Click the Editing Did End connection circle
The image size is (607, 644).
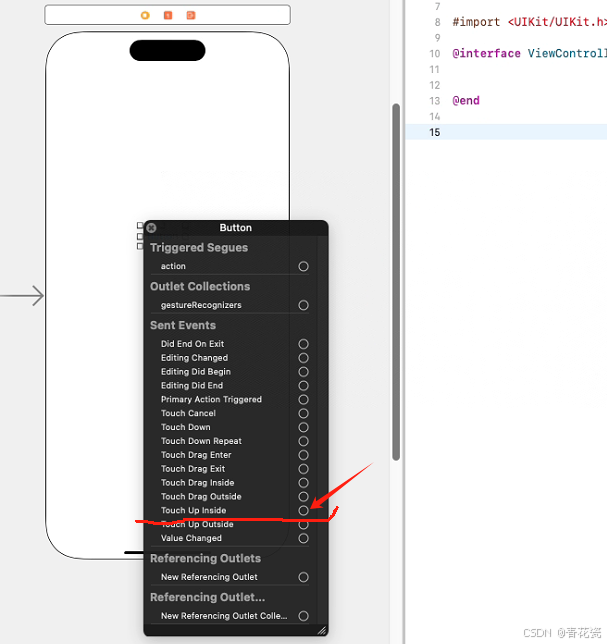click(304, 386)
